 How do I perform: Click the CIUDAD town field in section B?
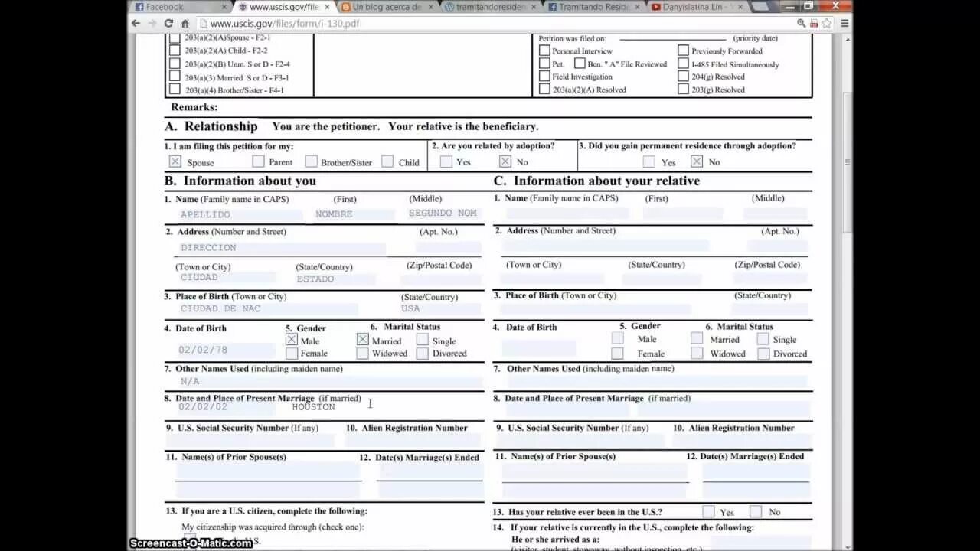(226, 278)
